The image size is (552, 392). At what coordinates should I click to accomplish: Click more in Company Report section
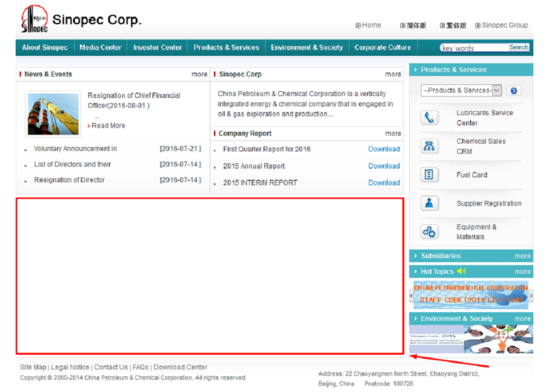click(393, 133)
